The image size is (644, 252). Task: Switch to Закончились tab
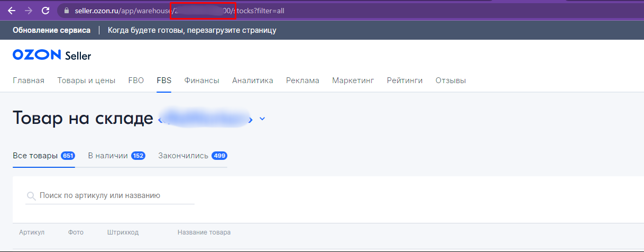pyautogui.click(x=192, y=156)
